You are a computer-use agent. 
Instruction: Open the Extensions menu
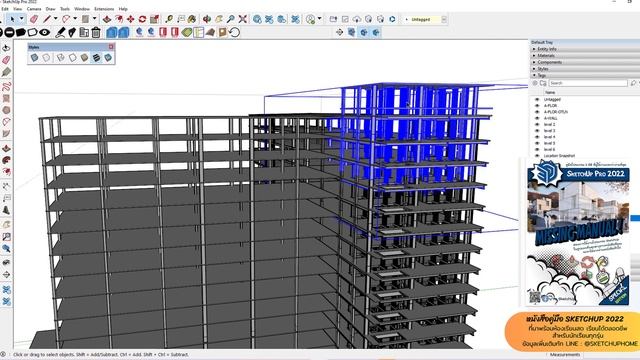(104, 9)
